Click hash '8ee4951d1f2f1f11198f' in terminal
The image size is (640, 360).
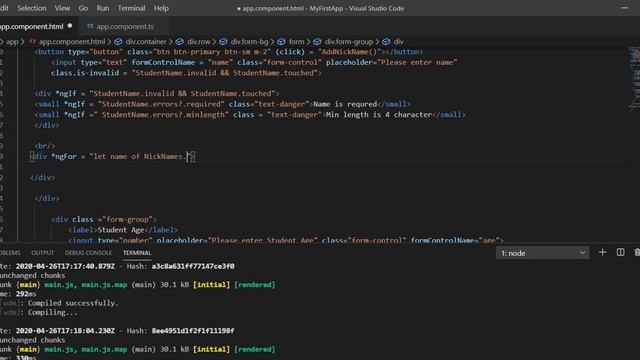pyautogui.click(x=193, y=331)
